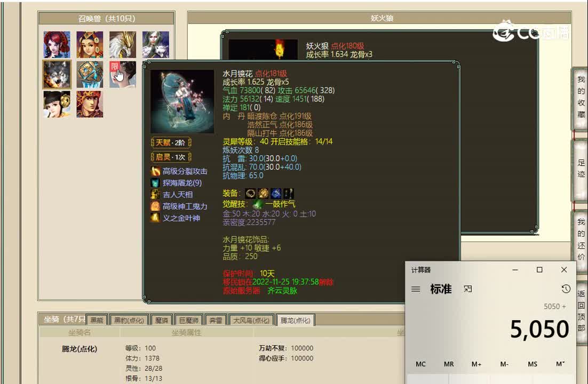
Task: Click the golden round second equipment icon
Action: click(263, 193)
